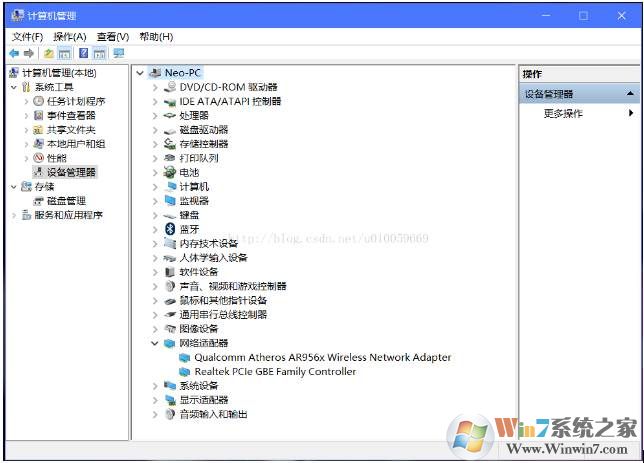Viewport: 644px width, 463px height.
Task: Minimize the 计算机管理 window
Action: point(546,16)
